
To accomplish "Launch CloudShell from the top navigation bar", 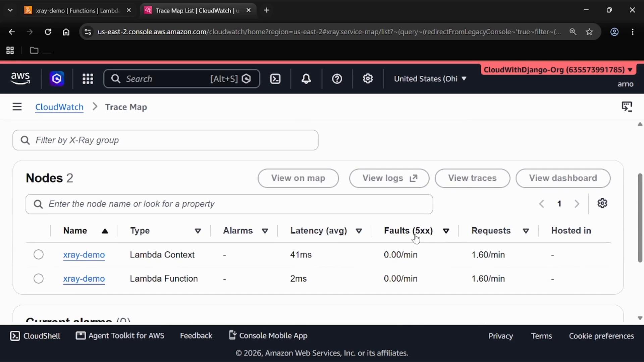I will (x=275, y=79).
